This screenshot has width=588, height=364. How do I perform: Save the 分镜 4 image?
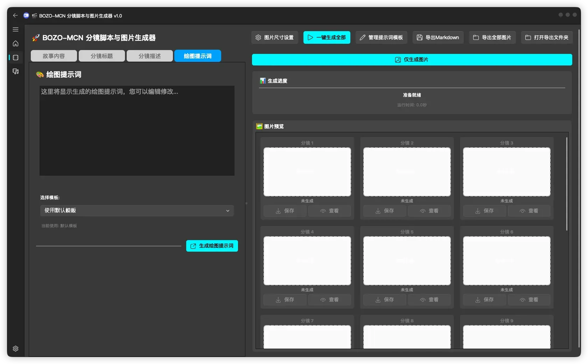pyautogui.click(x=285, y=300)
